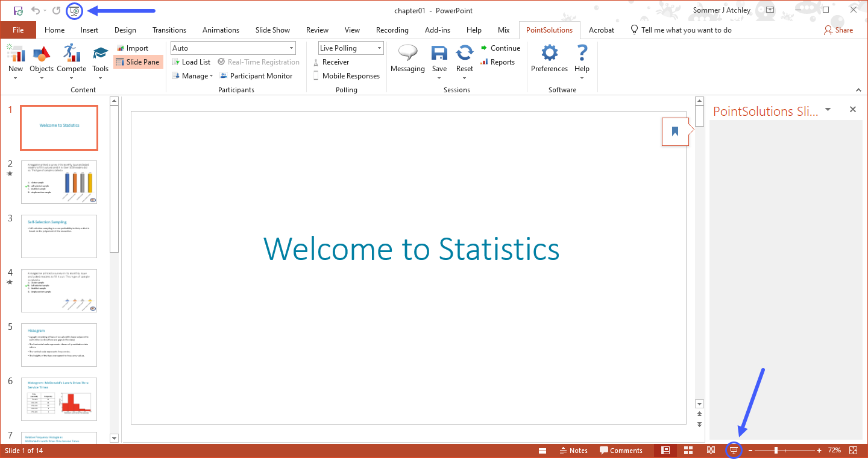Screen dimensions: 868x459
Task: Click the zoom slider in status bar
Action: 776,451
